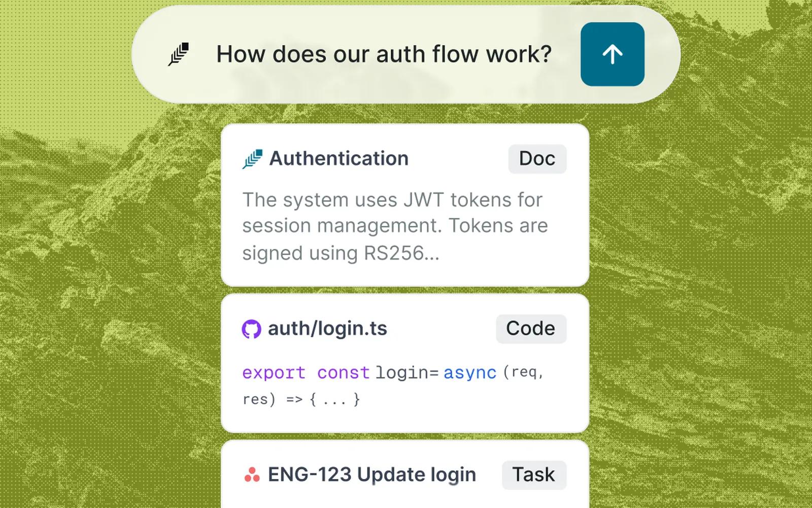This screenshot has width=812, height=508.
Task: Select the Task tag on ENG-123 card
Action: tap(534, 475)
